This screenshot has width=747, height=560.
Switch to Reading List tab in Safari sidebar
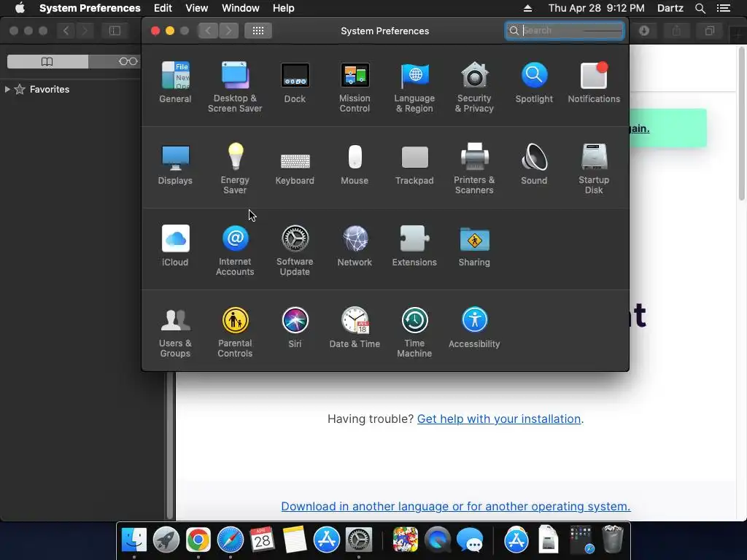click(128, 61)
